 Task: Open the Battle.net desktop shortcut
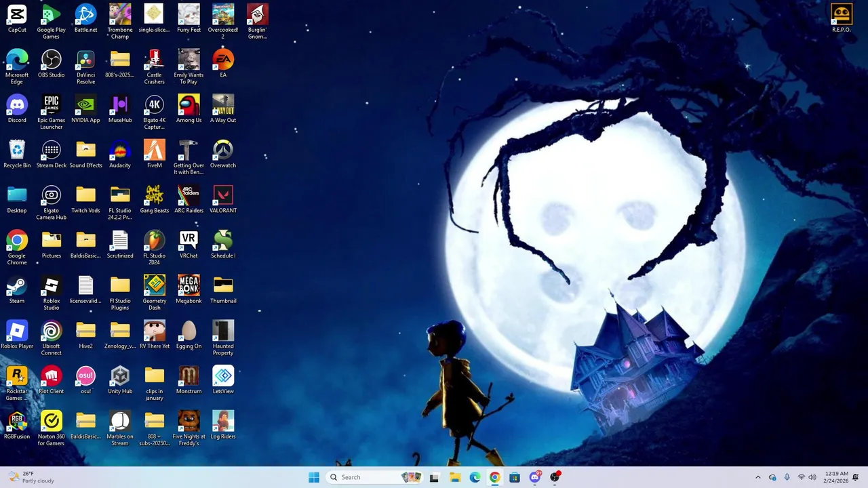[x=85, y=19]
